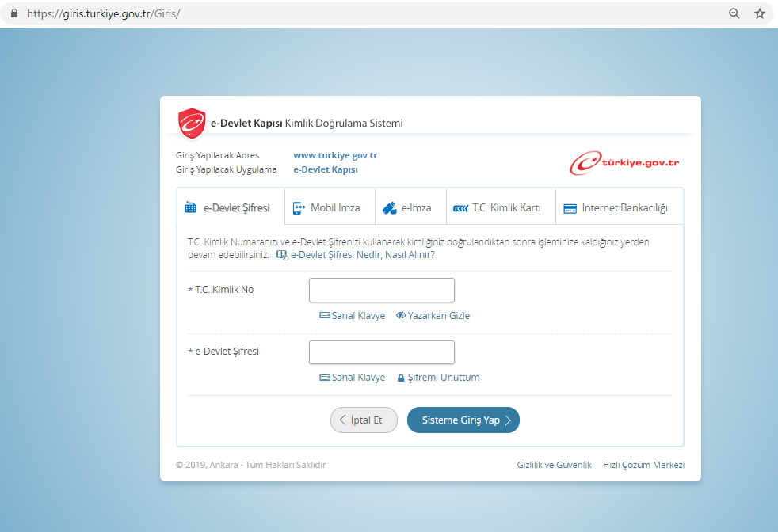Bookmark this page with the star icon
This screenshot has height=532, width=778.
760,13
